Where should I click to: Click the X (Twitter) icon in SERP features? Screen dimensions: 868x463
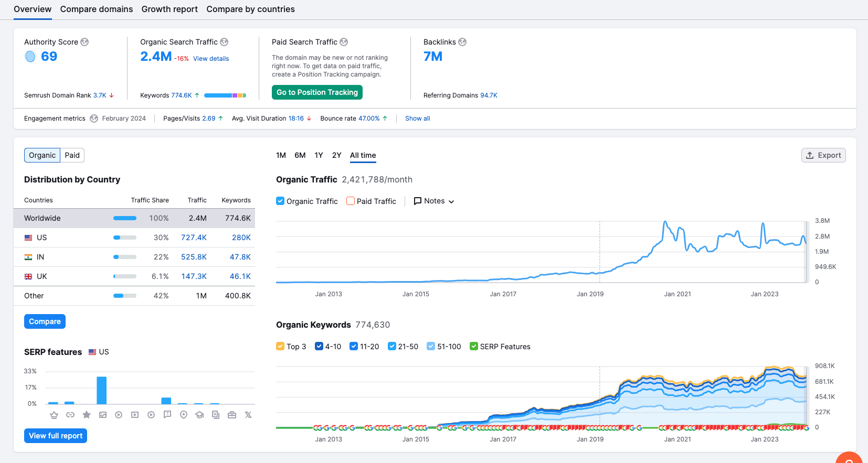(x=248, y=415)
